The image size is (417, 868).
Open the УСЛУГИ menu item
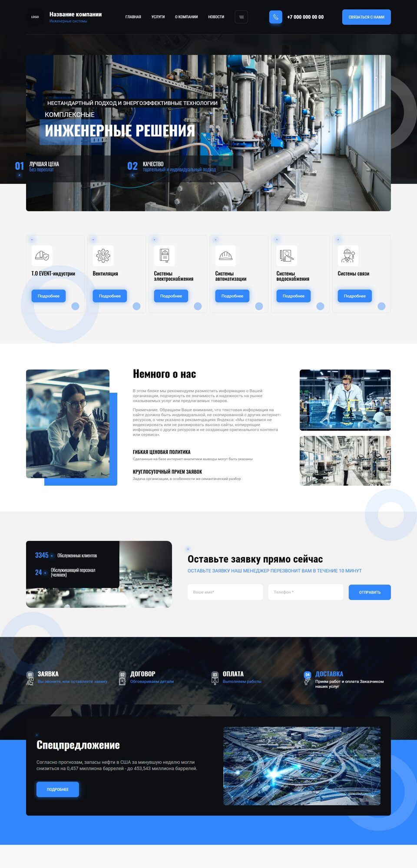pos(158,17)
